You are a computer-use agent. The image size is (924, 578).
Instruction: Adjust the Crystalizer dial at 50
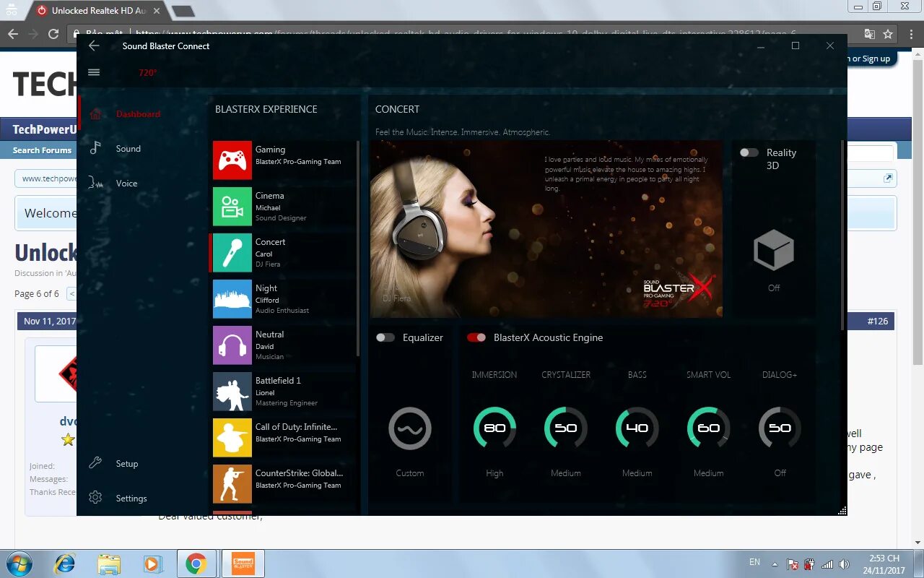[x=566, y=428]
